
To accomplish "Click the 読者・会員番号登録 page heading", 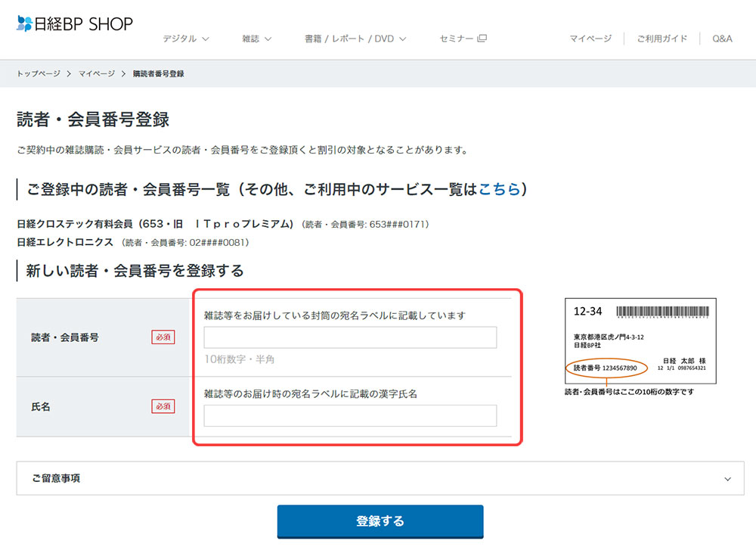I will click(x=93, y=120).
